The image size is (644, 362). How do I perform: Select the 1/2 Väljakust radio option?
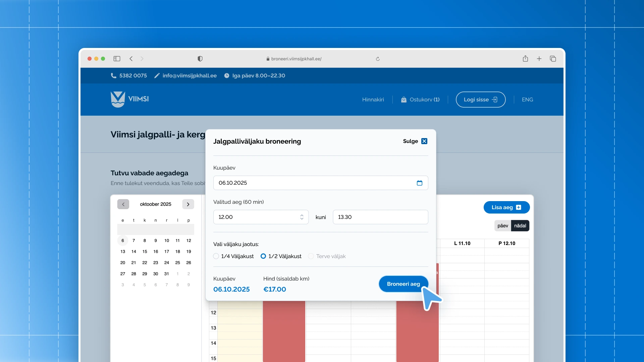pyautogui.click(x=264, y=256)
